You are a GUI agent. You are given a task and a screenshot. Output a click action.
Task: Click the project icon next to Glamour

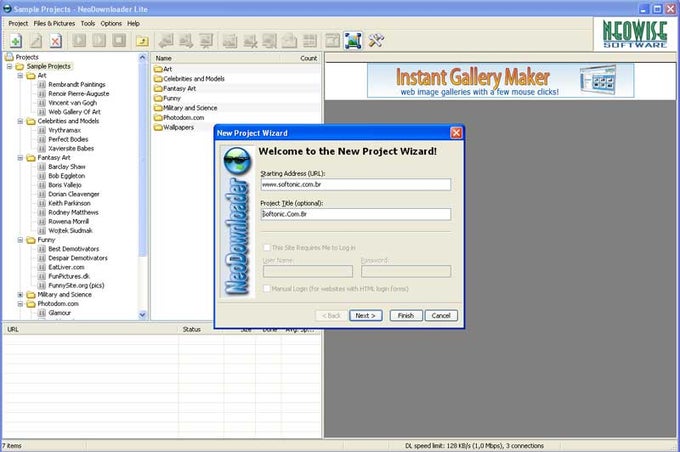tap(42, 313)
